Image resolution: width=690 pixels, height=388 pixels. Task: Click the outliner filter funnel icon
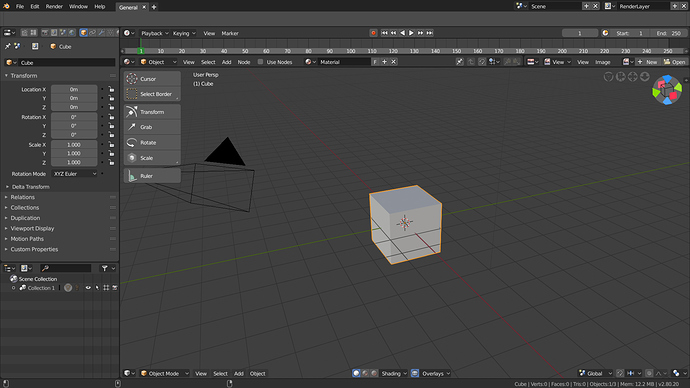(104, 268)
